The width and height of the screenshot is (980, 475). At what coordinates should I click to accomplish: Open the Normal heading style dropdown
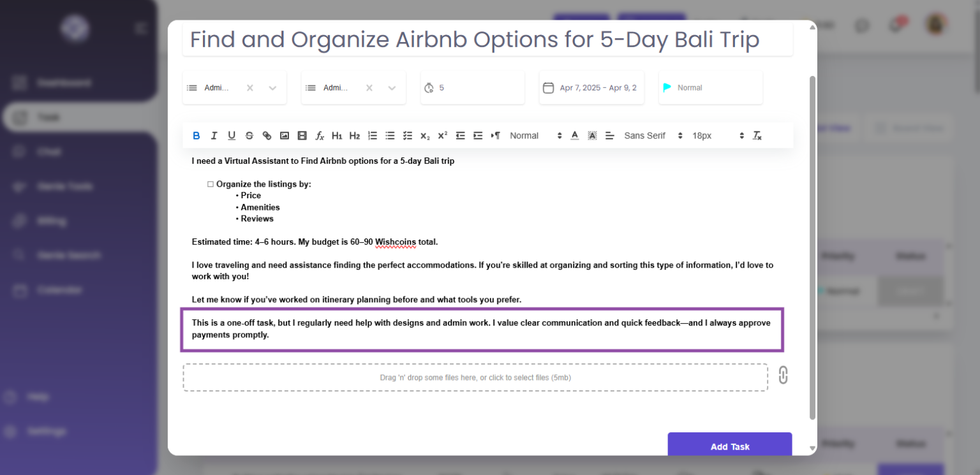(536, 136)
